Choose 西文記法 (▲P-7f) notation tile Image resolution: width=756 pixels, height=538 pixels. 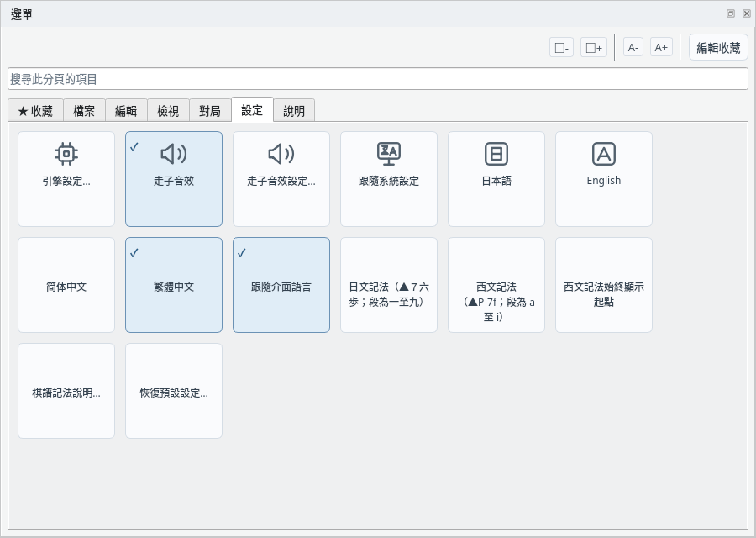(496, 285)
